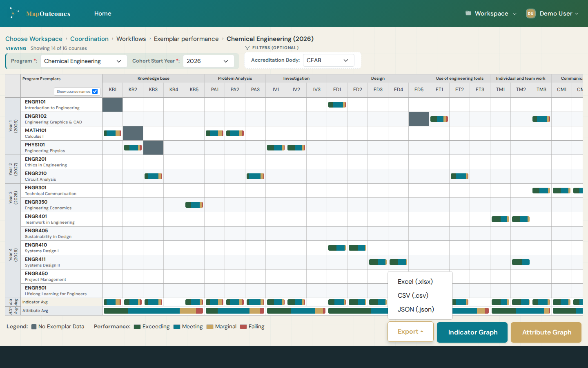This screenshot has width=588, height=368.
Task: Follow the Coordination breadcrumb link
Action: tap(89, 39)
